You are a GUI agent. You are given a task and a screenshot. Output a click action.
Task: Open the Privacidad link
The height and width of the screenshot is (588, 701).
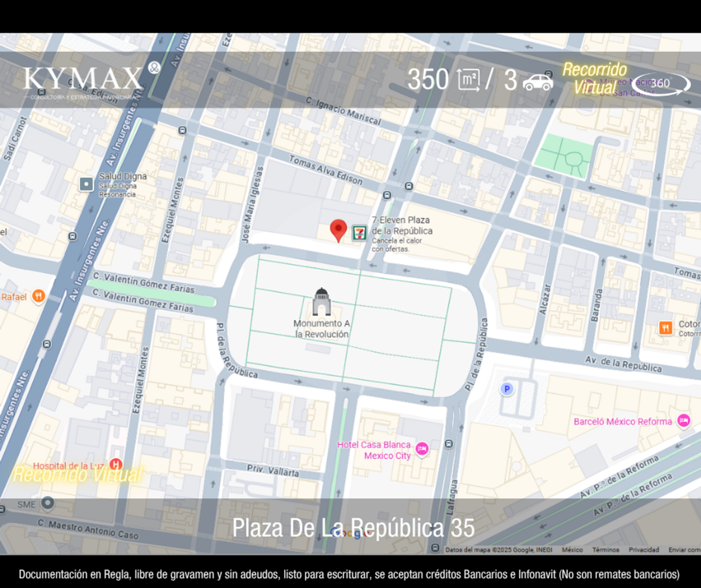pos(644,550)
